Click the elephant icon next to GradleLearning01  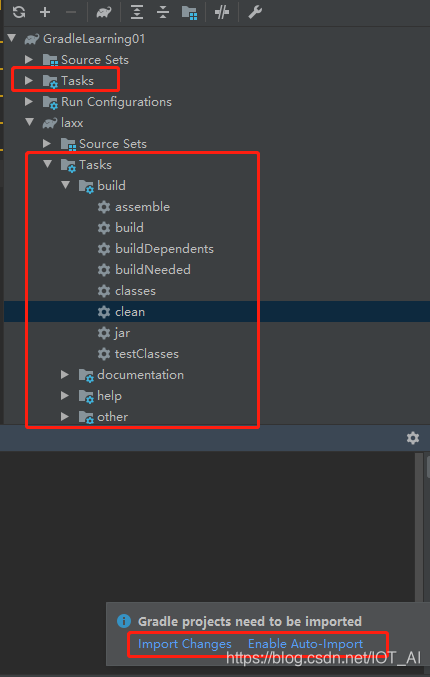(32, 39)
